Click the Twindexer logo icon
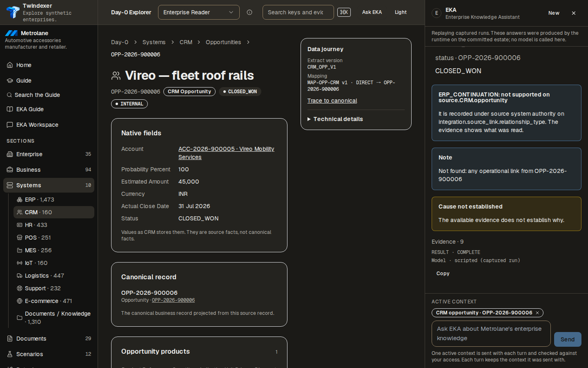The height and width of the screenshot is (368, 588). [13, 12]
